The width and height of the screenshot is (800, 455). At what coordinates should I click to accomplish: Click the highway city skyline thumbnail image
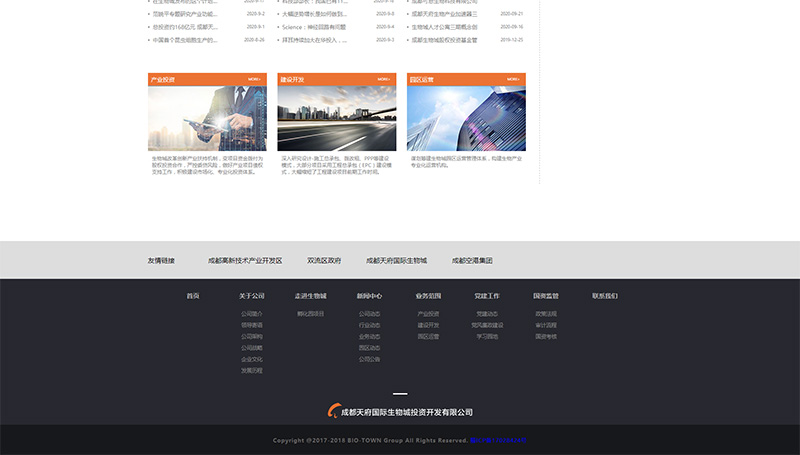tap(337, 118)
